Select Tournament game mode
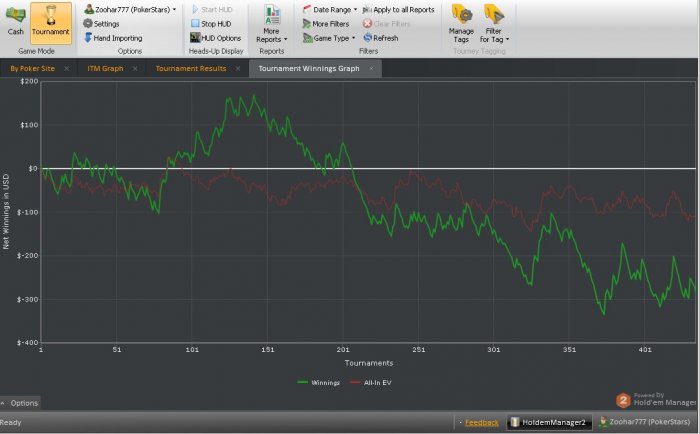 (51, 20)
